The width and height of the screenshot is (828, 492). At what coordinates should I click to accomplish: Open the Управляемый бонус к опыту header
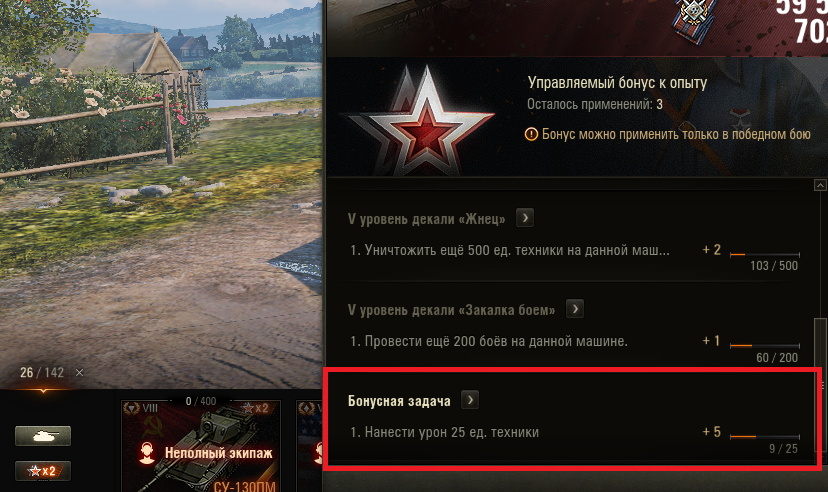[617, 83]
